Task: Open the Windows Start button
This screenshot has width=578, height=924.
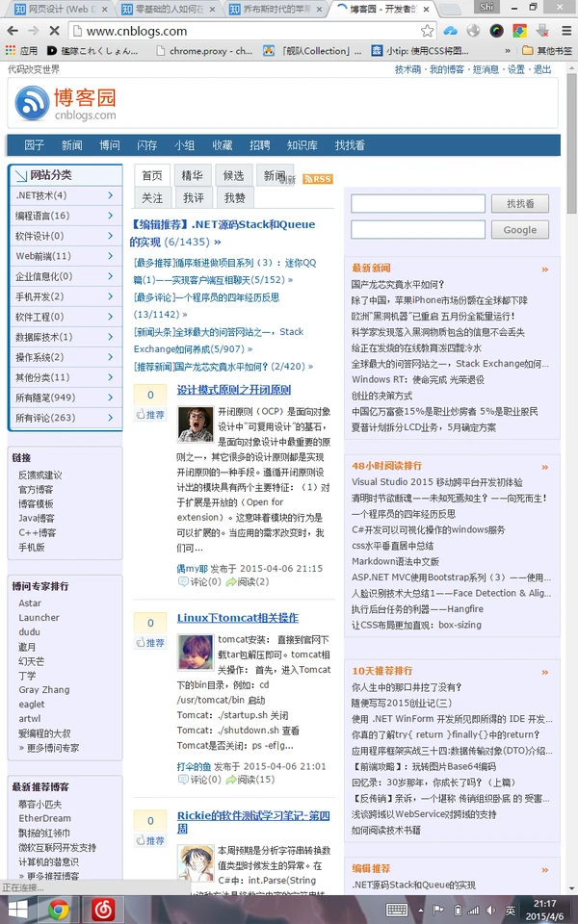Action: coord(17,910)
